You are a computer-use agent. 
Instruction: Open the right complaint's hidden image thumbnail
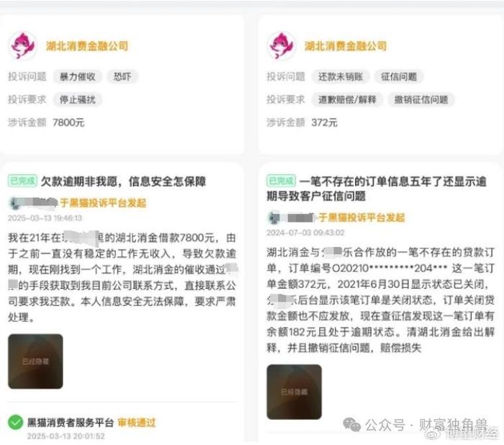tap(294, 392)
